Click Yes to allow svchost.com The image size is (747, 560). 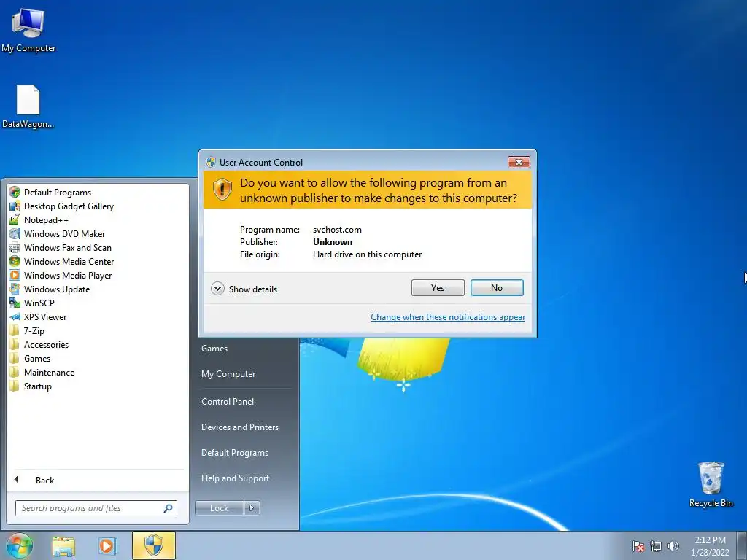438,287
